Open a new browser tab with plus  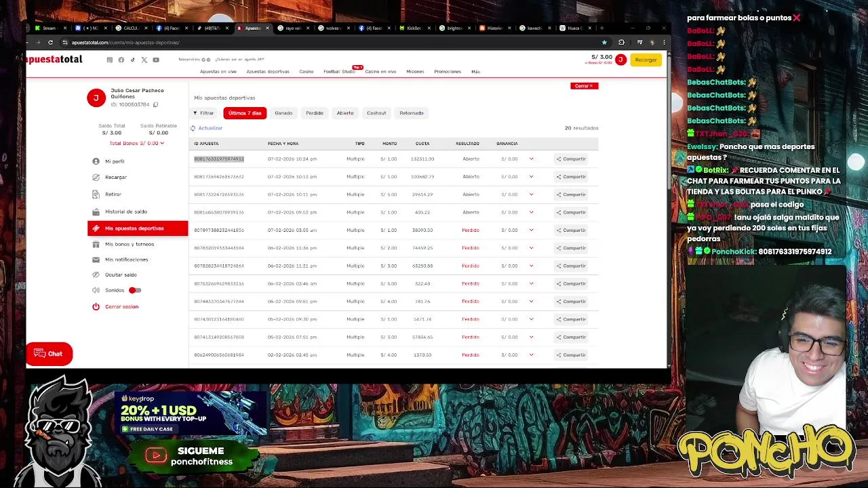[601, 28]
